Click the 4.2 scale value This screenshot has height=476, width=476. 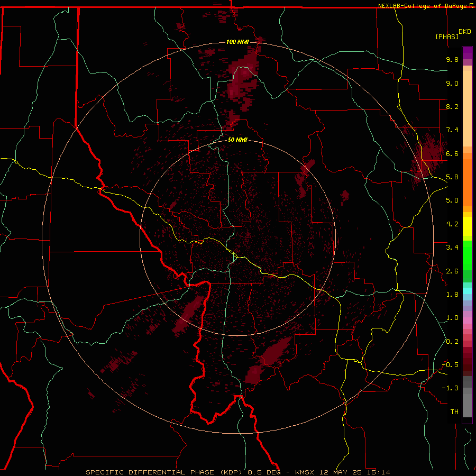(452, 224)
